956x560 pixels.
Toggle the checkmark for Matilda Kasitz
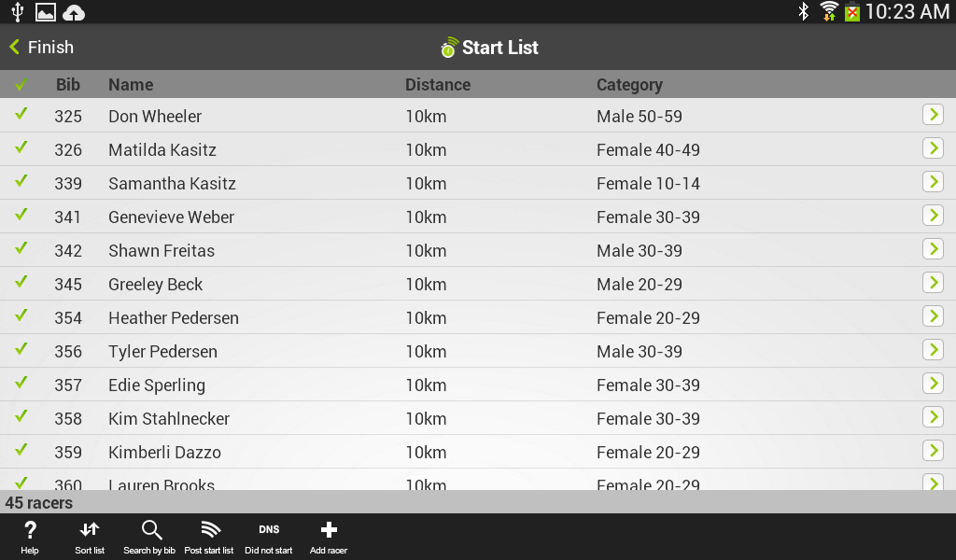(21, 149)
